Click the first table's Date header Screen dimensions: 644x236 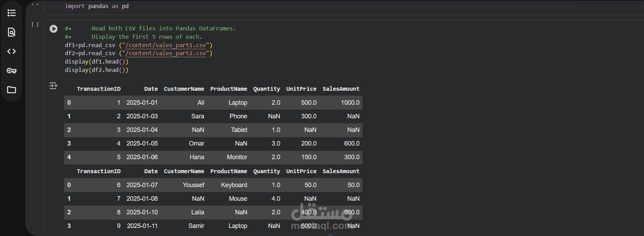(x=151, y=89)
